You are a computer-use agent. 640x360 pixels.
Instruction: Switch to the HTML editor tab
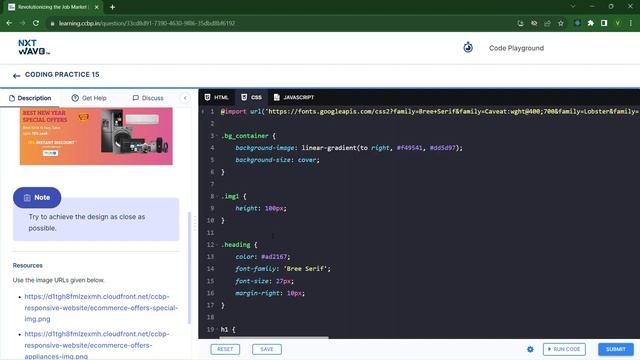pos(217,97)
